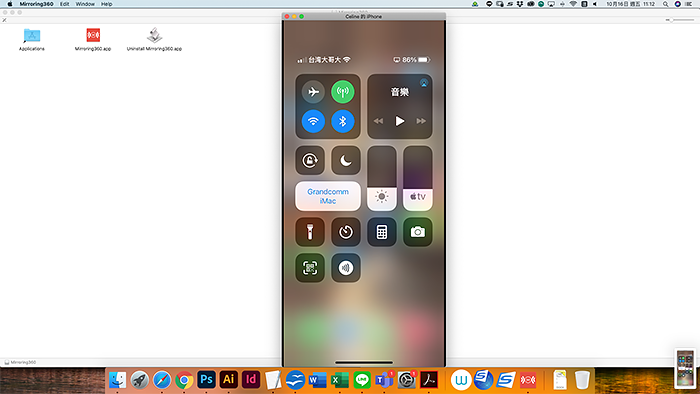The image size is (700, 394).
Task: Adjust the Apple TV volume slider
Action: click(x=418, y=178)
